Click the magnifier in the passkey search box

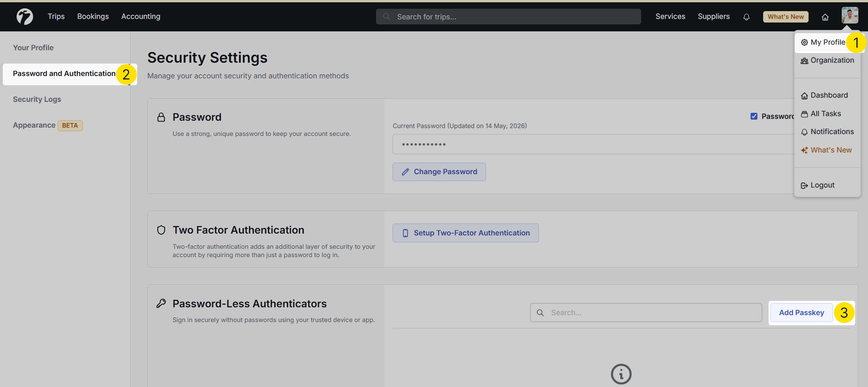coord(540,313)
